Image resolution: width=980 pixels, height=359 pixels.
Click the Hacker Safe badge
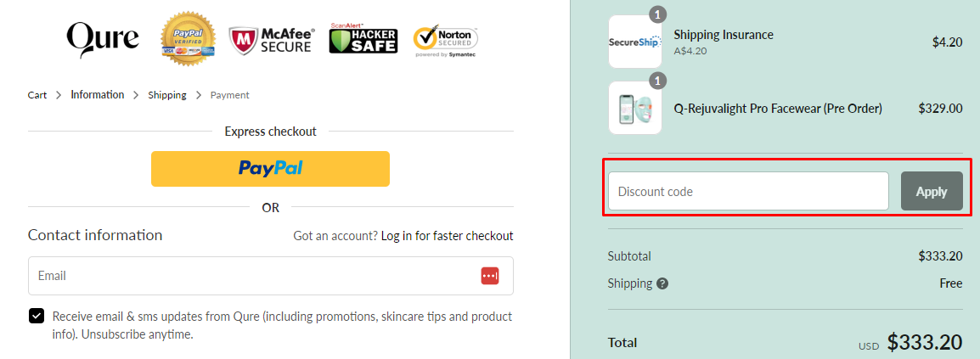pos(363,38)
